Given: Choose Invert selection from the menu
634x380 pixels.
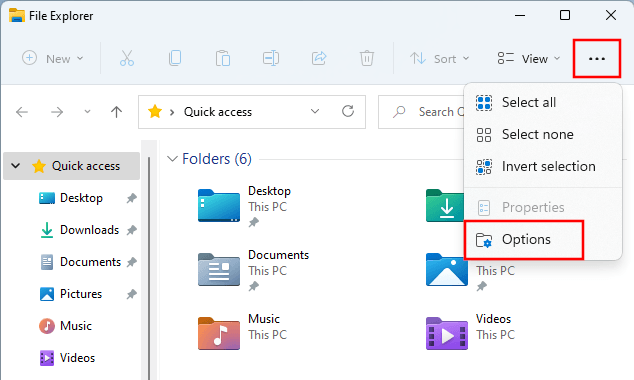Looking at the screenshot, I should point(543,166).
